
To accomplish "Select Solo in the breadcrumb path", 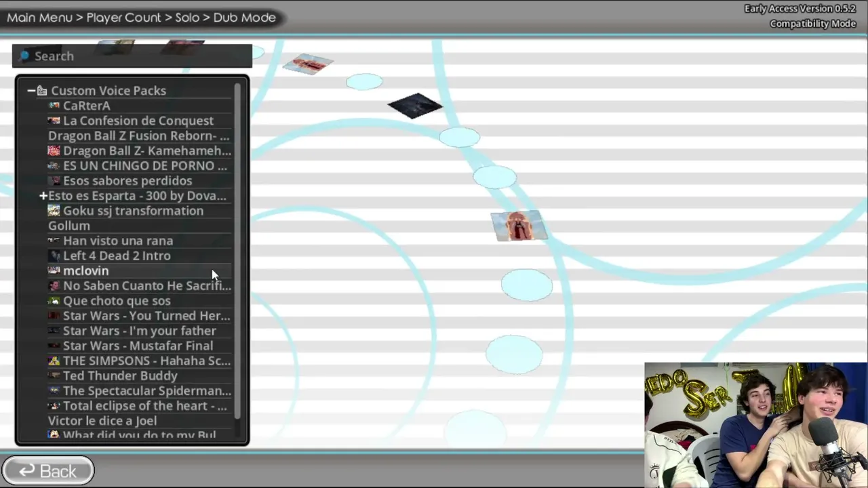I will pos(187,18).
